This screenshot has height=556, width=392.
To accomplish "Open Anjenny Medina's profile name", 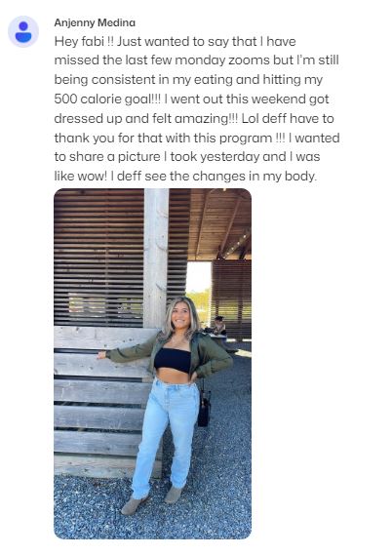I will tap(95, 23).
